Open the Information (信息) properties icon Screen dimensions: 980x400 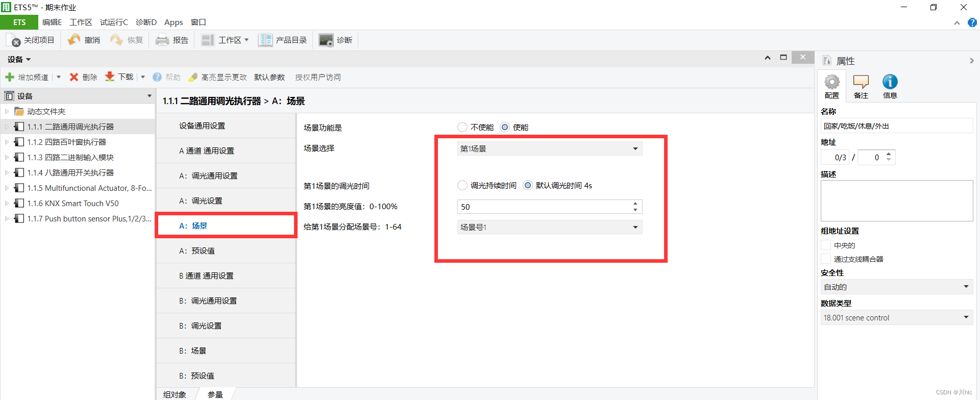(890, 83)
